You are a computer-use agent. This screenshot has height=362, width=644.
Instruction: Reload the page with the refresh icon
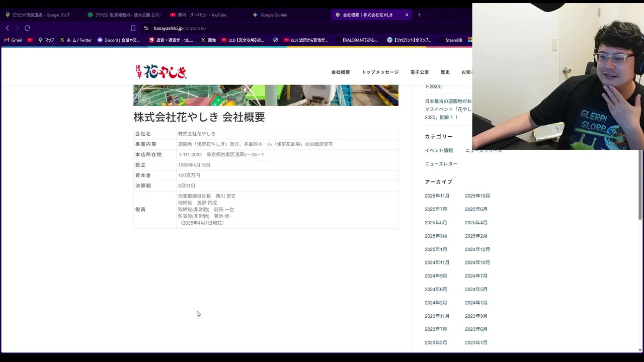(x=27, y=28)
